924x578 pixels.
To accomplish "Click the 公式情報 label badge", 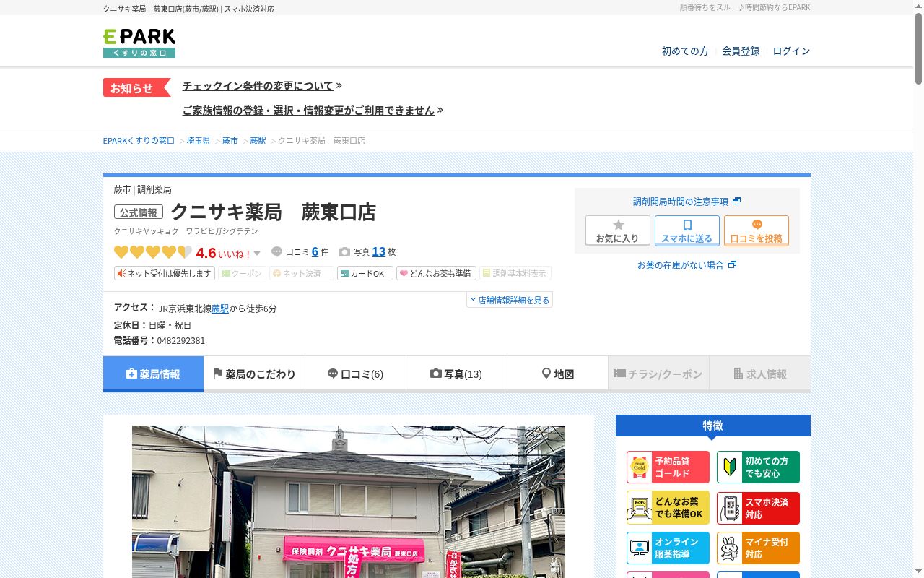I will point(139,212).
